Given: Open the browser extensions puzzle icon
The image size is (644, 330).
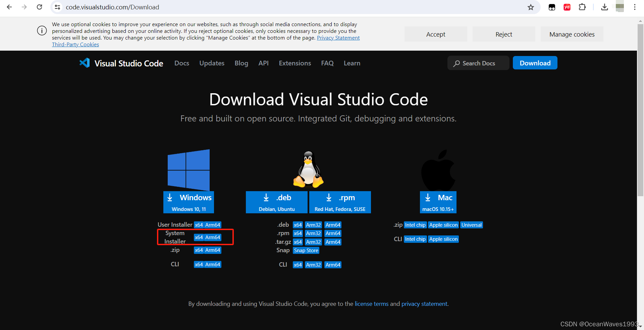Looking at the screenshot, I should tap(582, 7).
